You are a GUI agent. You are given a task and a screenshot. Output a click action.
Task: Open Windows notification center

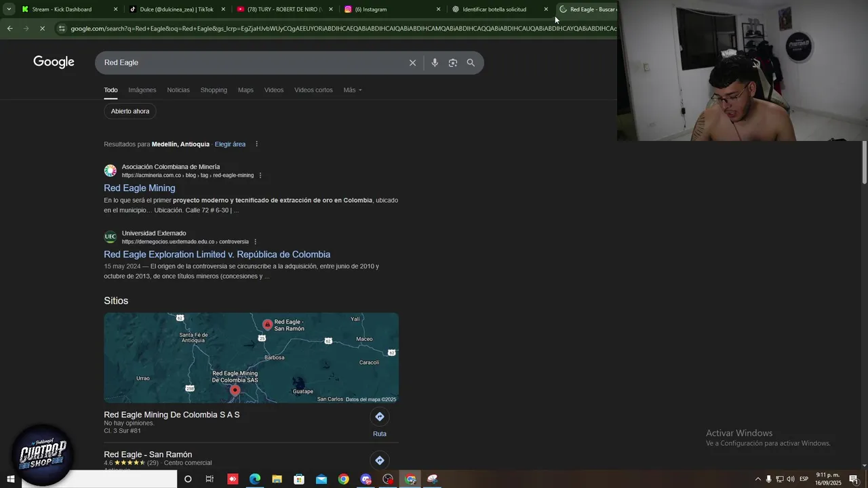pyautogui.click(x=854, y=479)
